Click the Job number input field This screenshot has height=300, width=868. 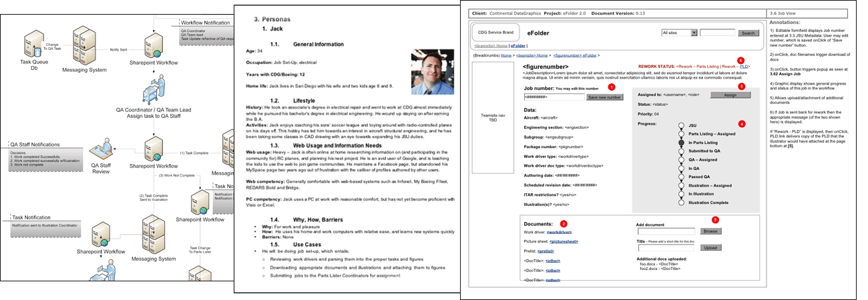(554, 97)
